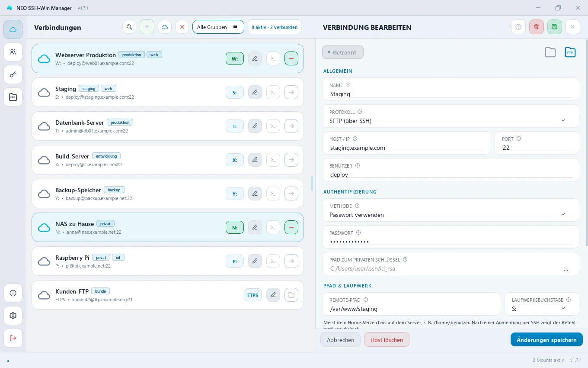Viewport: 588px width, 368px height.
Task: Click the red trash delete icon
Action: click(x=537, y=27)
